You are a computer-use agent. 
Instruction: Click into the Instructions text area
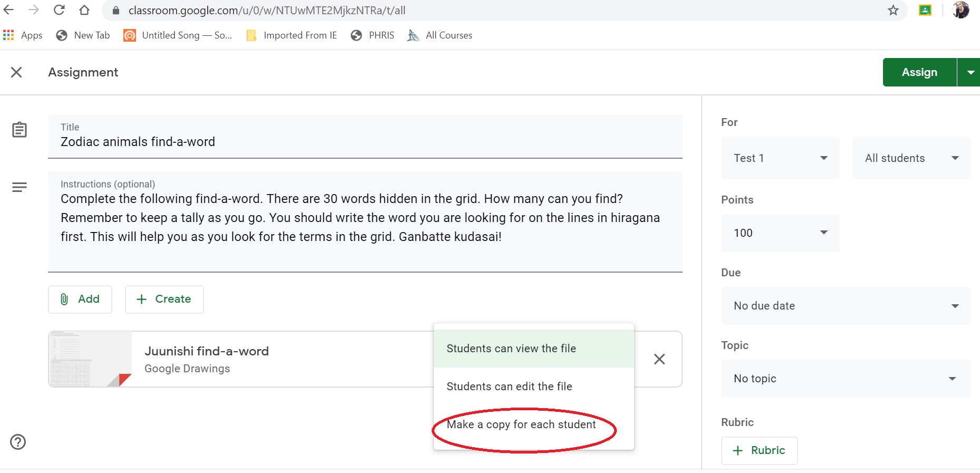(365, 221)
